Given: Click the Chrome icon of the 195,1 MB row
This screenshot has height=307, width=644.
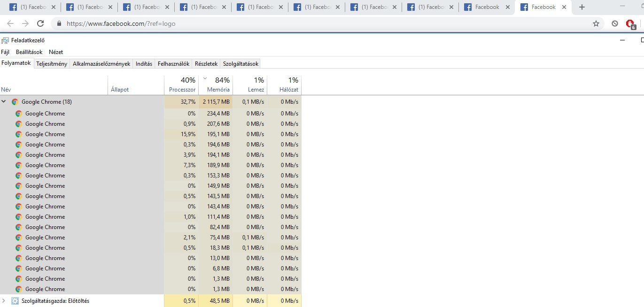Looking at the screenshot, I should tap(19, 134).
